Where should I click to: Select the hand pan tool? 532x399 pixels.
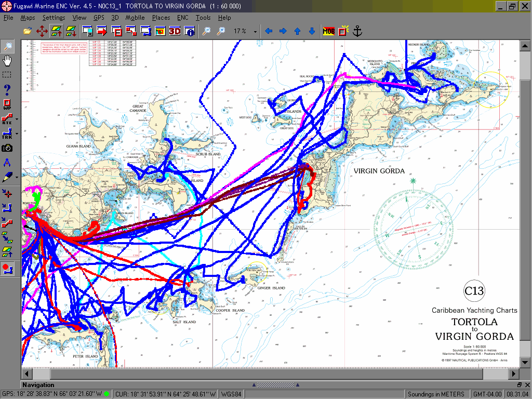pyautogui.click(x=7, y=61)
